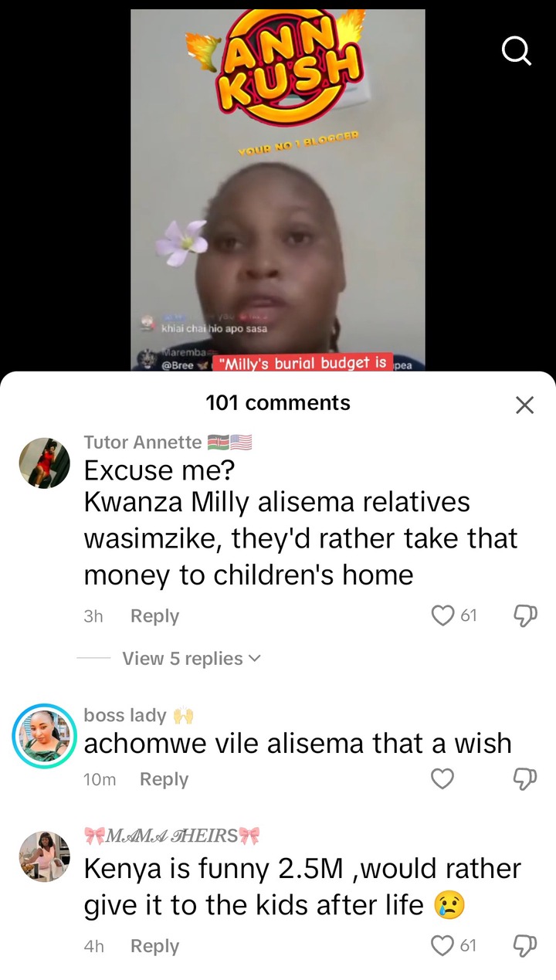Open search with the magnifier icon
This screenshot has width=556, height=980.
(516, 52)
